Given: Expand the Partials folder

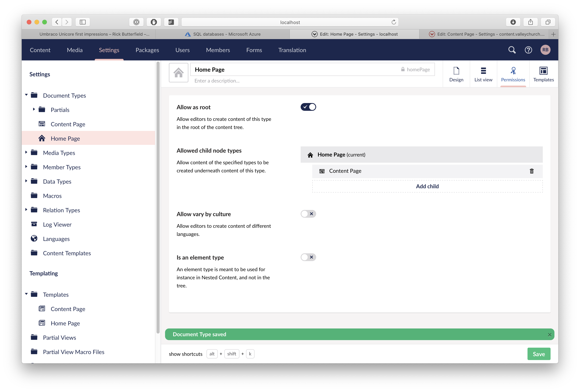Looking at the screenshot, I should coord(34,109).
